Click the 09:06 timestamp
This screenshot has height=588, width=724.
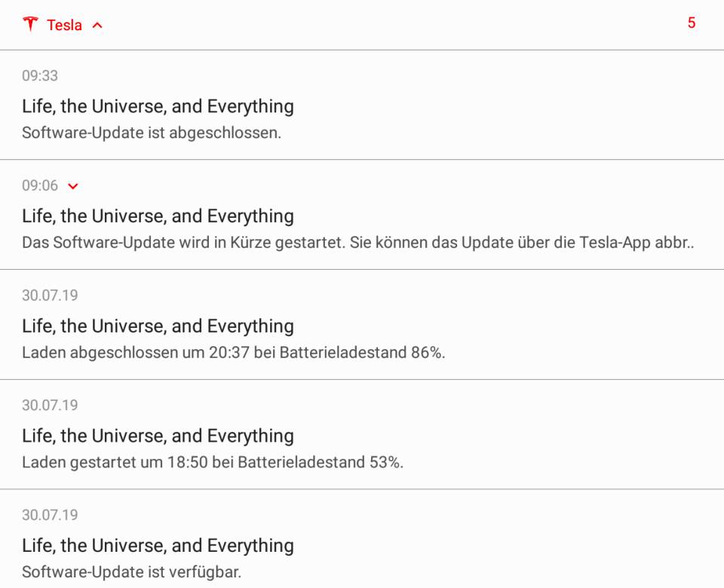40,185
